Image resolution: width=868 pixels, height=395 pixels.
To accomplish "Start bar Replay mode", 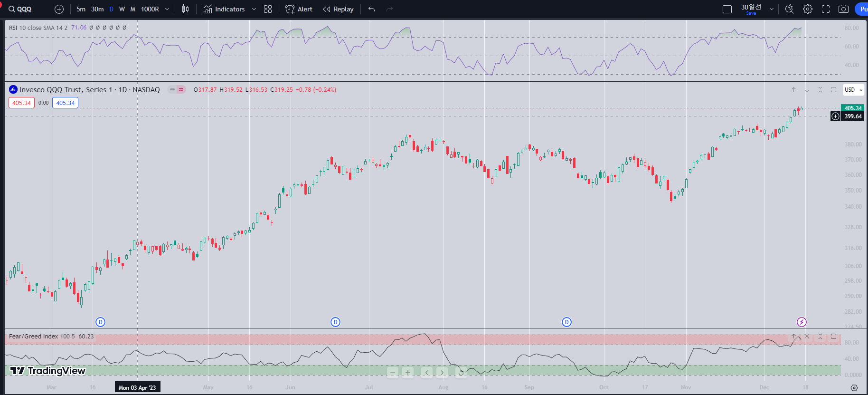I will 338,9.
